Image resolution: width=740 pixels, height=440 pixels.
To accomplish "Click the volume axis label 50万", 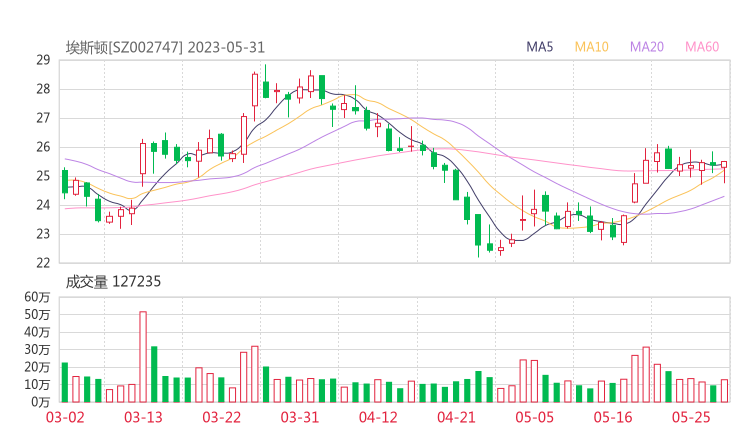I will pyautogui.click(x=37, y=314).
